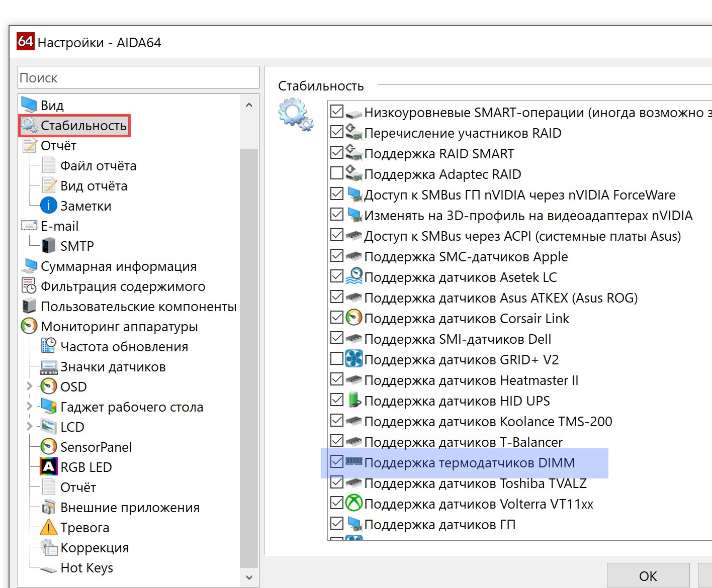Select Стабильность in settings tree
This screenshot has height=588, width=712.
coord(83,126)
